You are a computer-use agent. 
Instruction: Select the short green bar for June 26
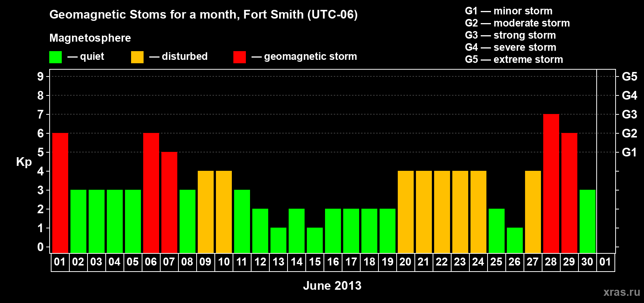[x=515, y=240]
